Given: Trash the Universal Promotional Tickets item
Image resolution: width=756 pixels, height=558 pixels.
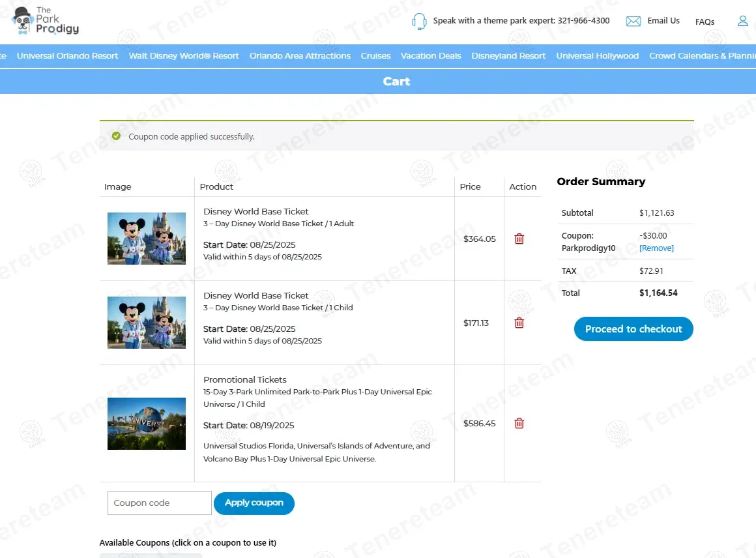Looking at the screenshot, I should [x=519, y=424].
